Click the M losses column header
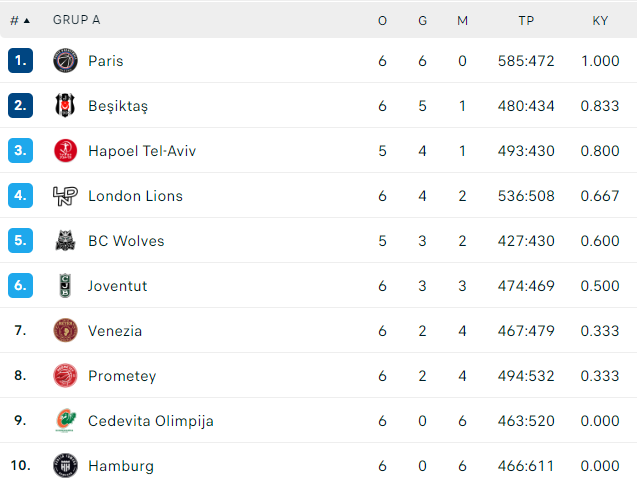Viewport: 637px width, 487px height. [x=462, y=21]
